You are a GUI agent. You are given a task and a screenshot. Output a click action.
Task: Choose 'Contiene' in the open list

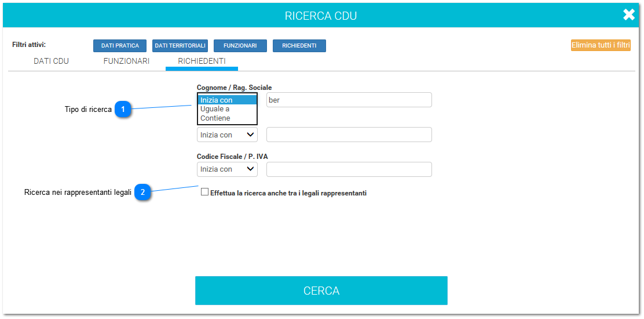[227, 118]
